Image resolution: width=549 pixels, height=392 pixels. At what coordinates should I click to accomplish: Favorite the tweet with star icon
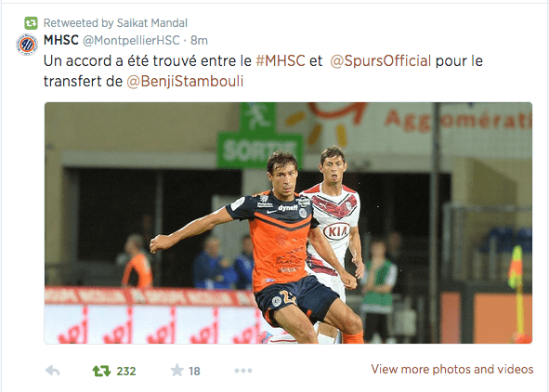(176, 371)
